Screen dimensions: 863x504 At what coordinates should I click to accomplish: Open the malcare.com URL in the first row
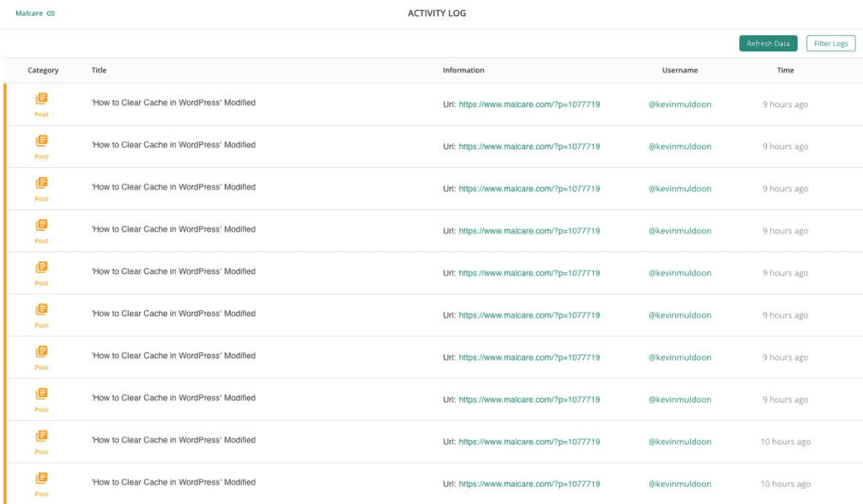coord(529,105)
